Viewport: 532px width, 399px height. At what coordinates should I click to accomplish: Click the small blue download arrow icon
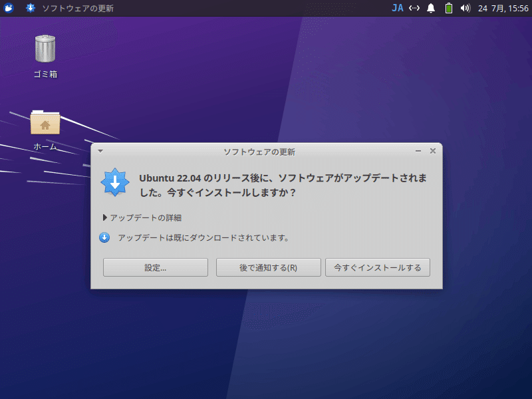click(104, 237)
